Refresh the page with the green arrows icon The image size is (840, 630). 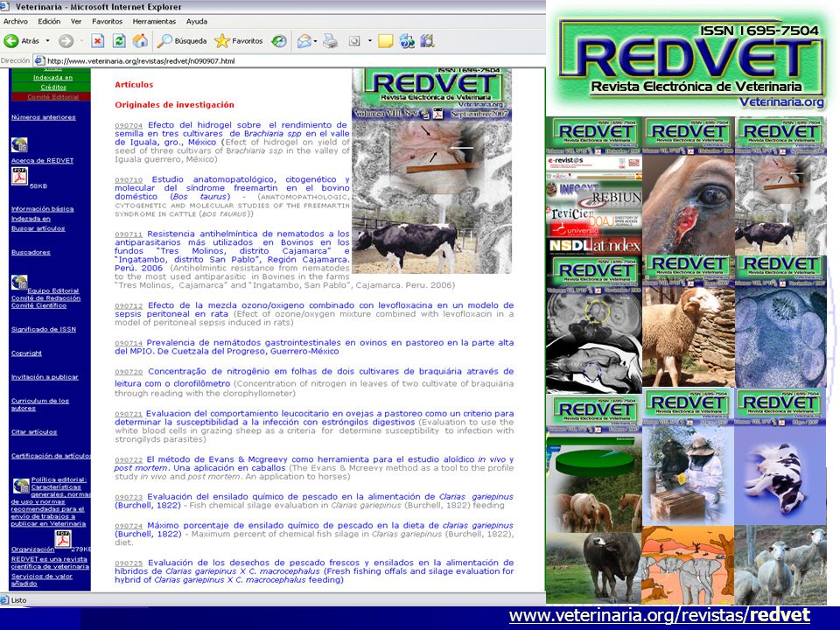pos(119,41)
